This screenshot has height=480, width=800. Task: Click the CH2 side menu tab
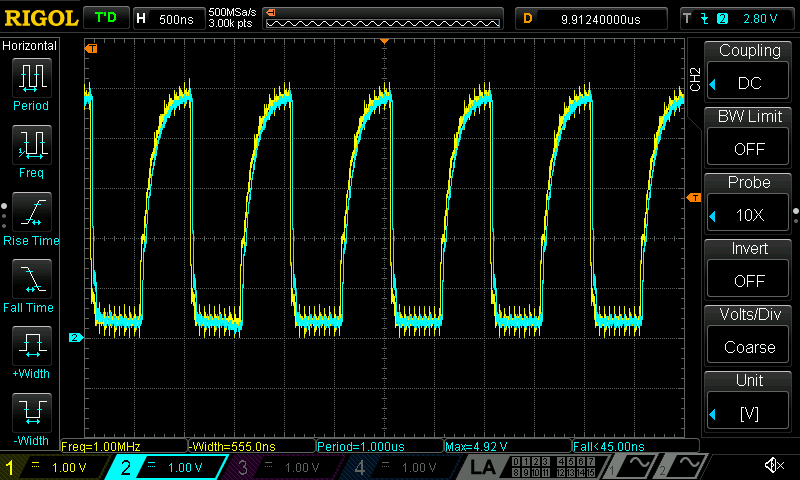coord(695,80)
